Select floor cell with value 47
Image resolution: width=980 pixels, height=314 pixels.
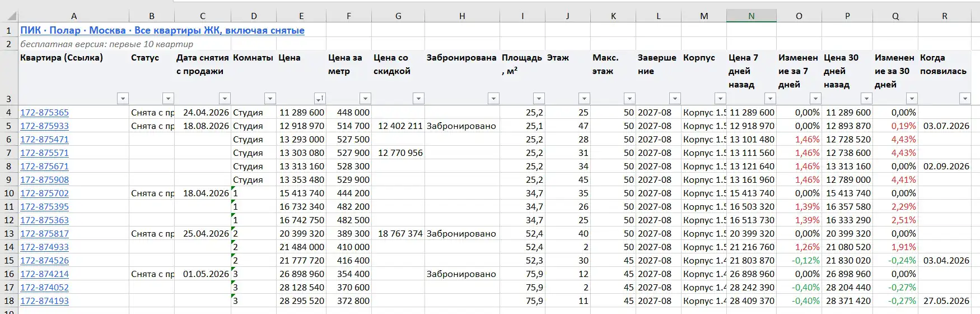568,126
